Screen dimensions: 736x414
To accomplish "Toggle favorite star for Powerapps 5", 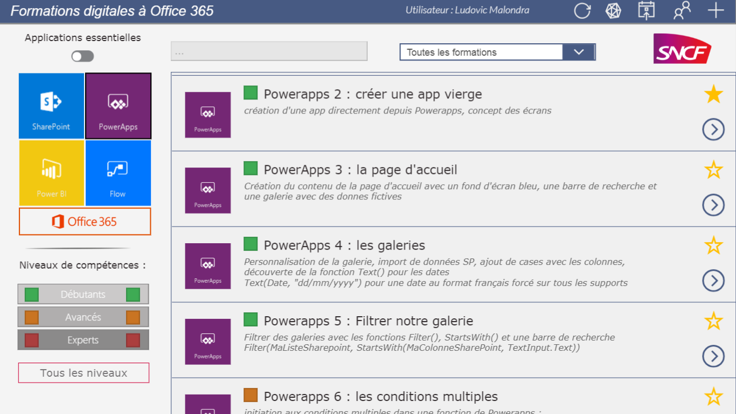I will pyautogui.click(x=713, y=321).
